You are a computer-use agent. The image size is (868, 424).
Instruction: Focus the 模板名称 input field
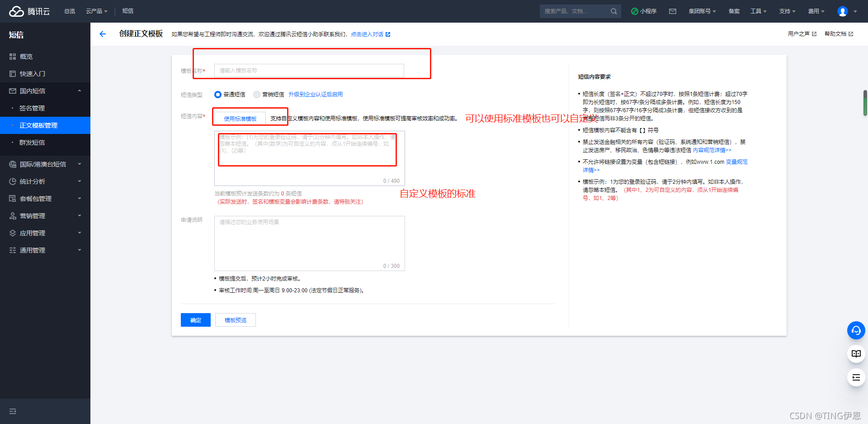[x=309, y=71]
